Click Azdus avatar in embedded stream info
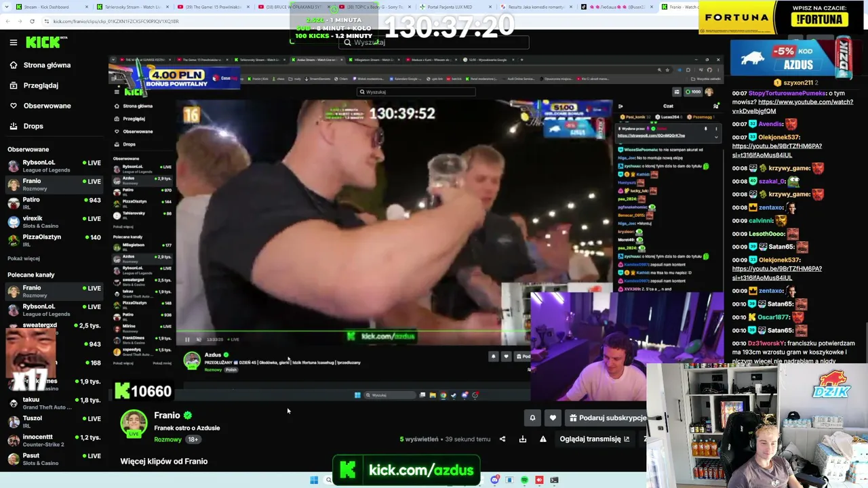Screen dimensions: 868x488 pos(192,360)
